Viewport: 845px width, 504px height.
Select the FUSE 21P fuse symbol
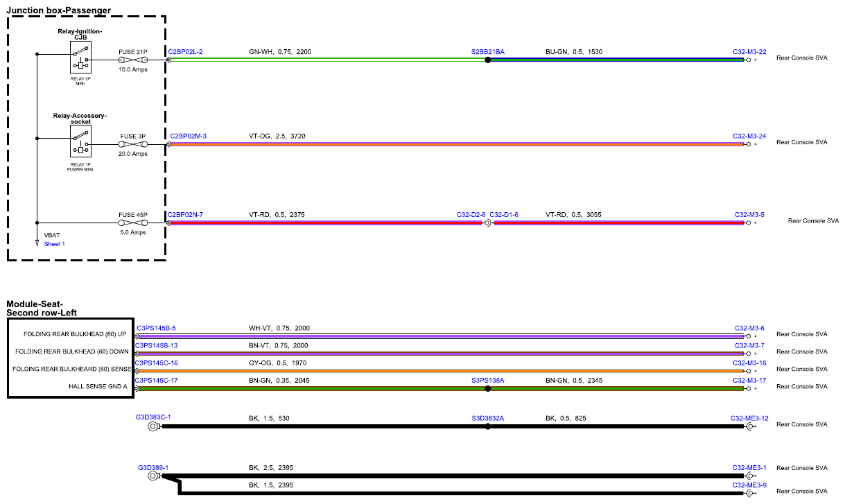[x=134, y=60]
